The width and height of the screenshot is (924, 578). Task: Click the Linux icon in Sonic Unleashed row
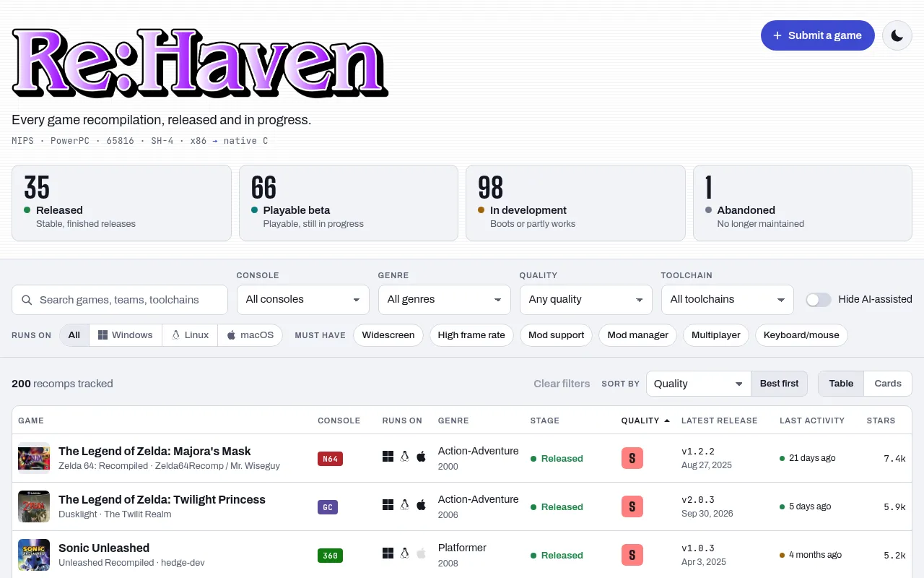(404, 553)
